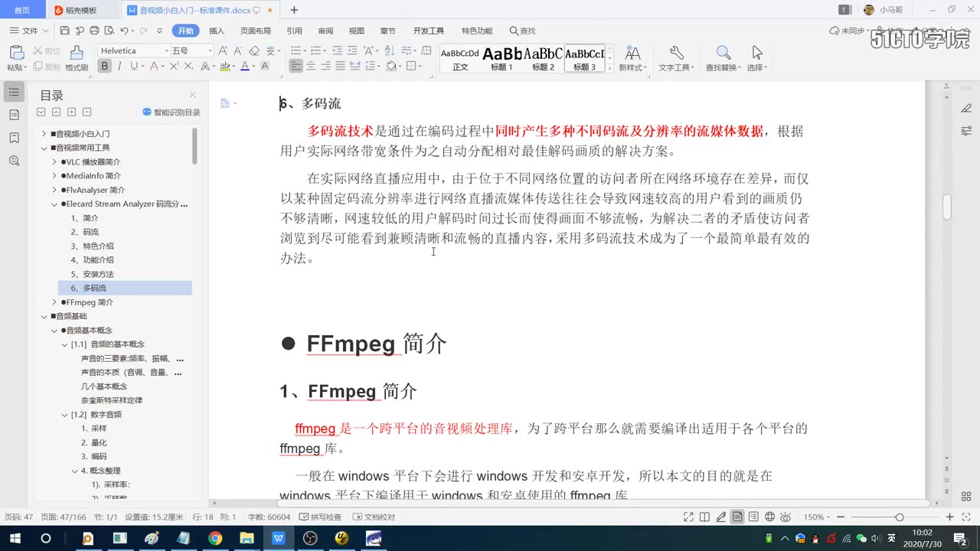The height and width of the screenshot is (551, 980).
Task: Collapse the 音视频常用工具 tree node
Action: pos(44,148)
